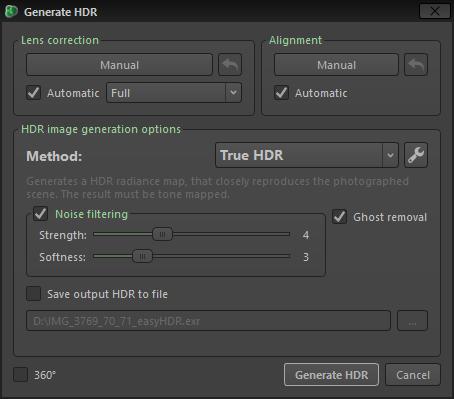The height and width of the screenshot is (399, 454).
Task: Click the Softness slider handle
Action: tap(142, 256)
